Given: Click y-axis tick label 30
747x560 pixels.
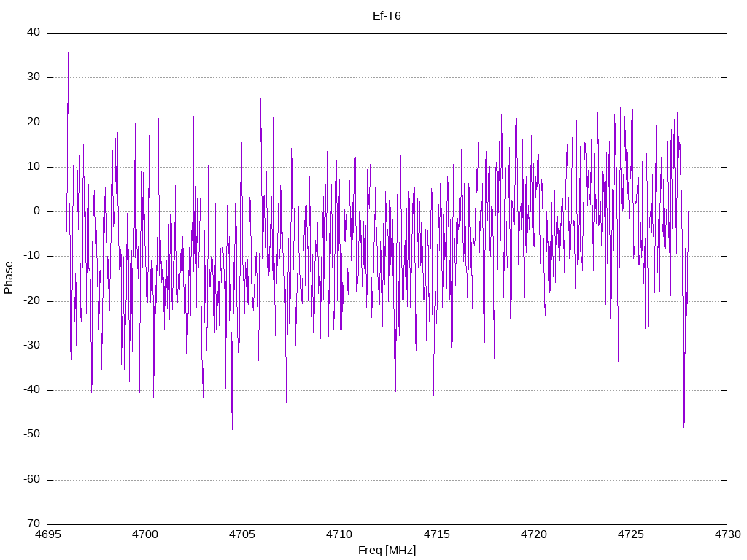Looking at the screenshot, I should click(34, 77).
